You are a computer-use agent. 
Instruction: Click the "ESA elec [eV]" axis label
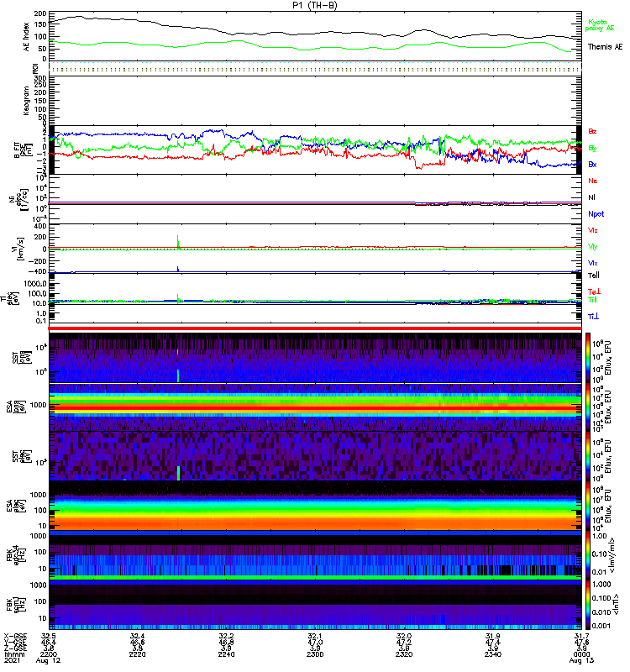[16, 506]
